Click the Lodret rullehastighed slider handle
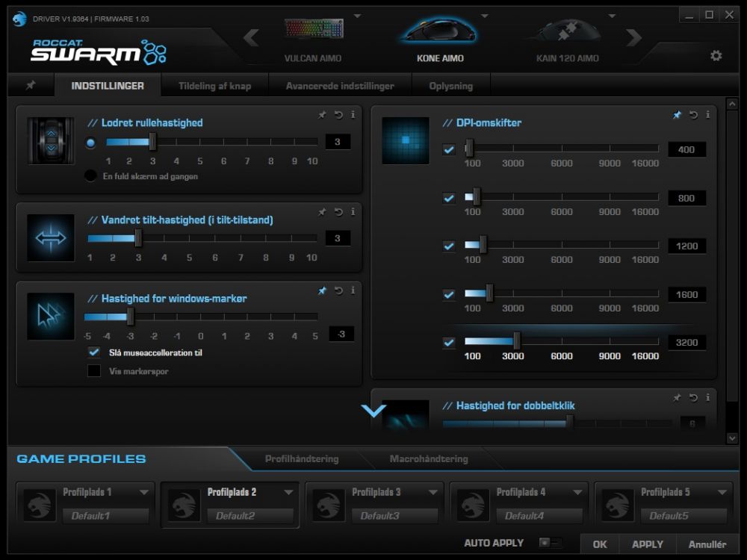747x560 pixels. click(152, 141)
